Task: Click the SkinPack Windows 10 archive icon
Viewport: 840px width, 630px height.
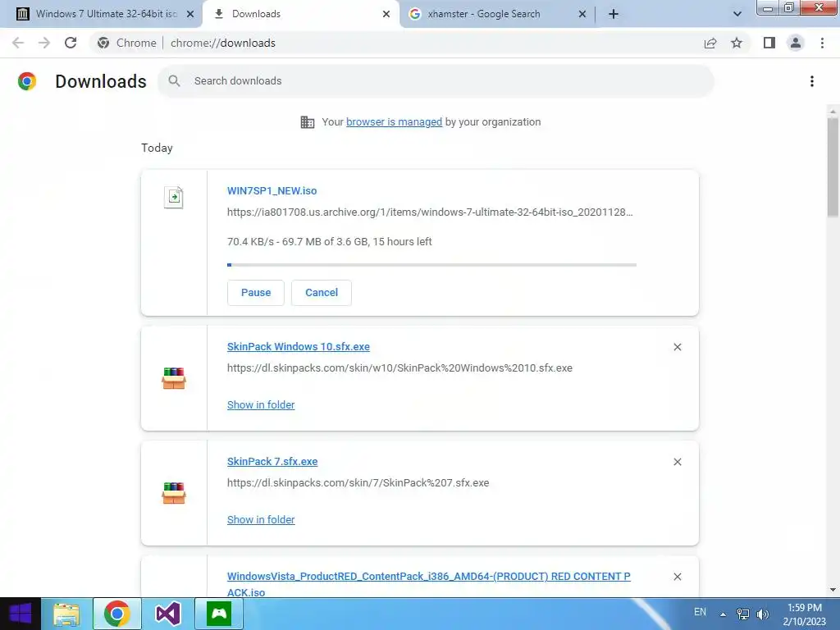Action: coord(174,378)
